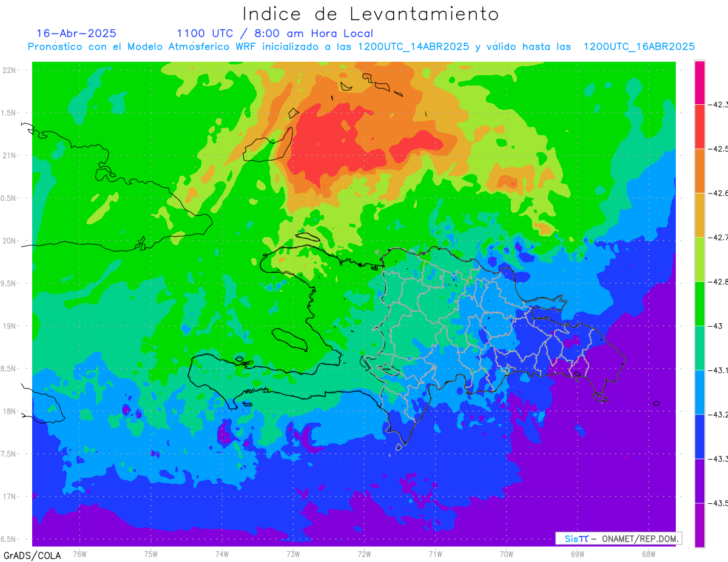Click the light blue legend swatch above -43.2
Viewport: 728px width, 562px height.
tap(699, 392)
